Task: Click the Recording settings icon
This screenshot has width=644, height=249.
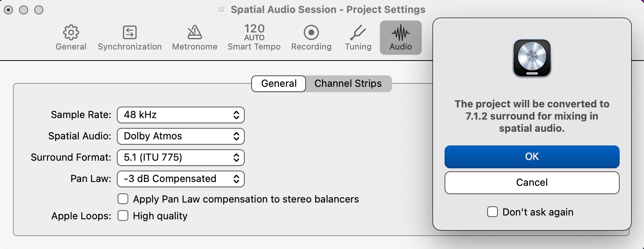Action: pos(311,37)
